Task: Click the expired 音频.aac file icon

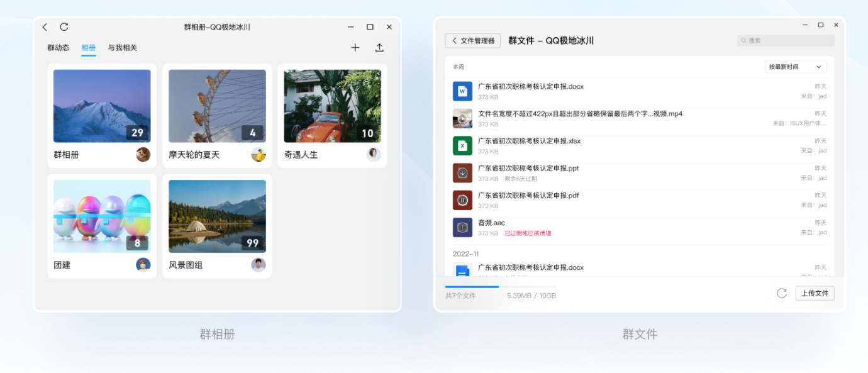Action: click(x=462, y=227)
